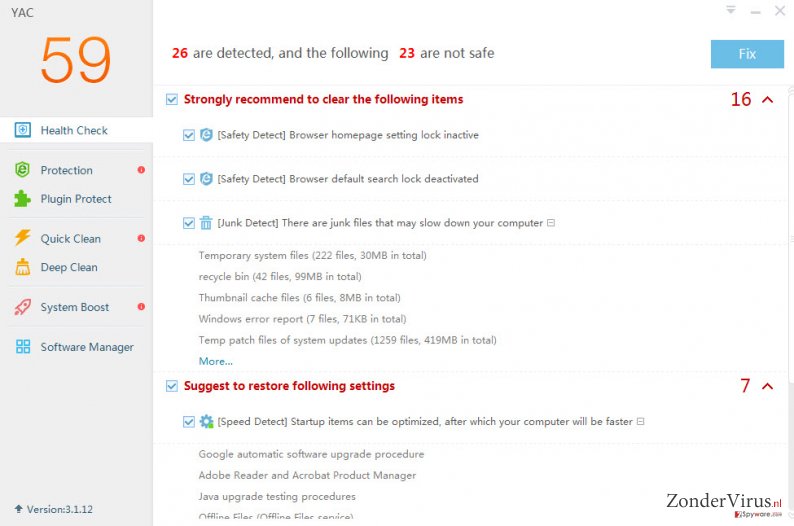This screenshot has height=526, width=794.
Task: Open the Software Manager grid icon
Action: [x=23, y=346]
